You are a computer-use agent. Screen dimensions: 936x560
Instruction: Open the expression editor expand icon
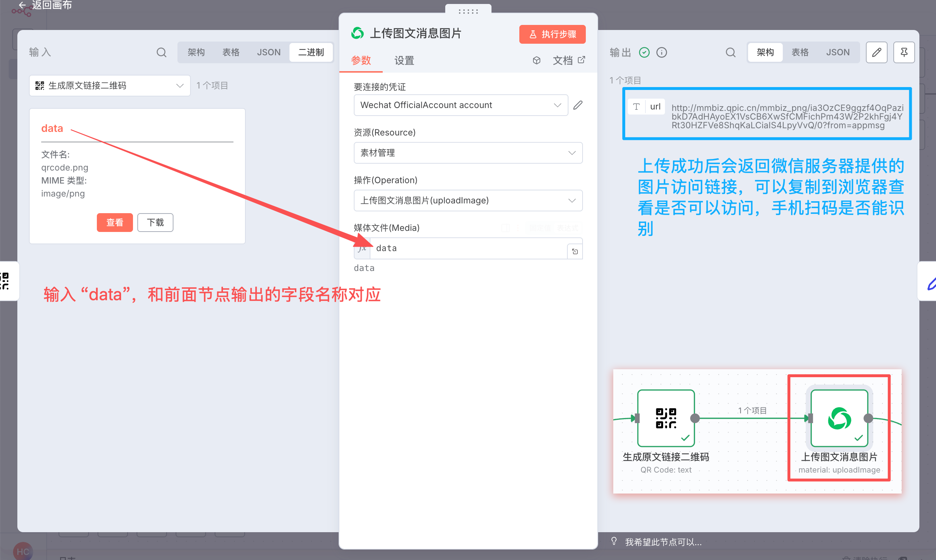(x=575, y=251)
